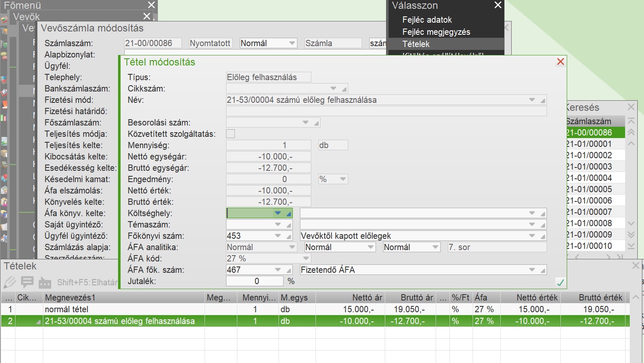
Task: Click the pencil edit icon in Tételek toolbar
Action: (10, 282)
